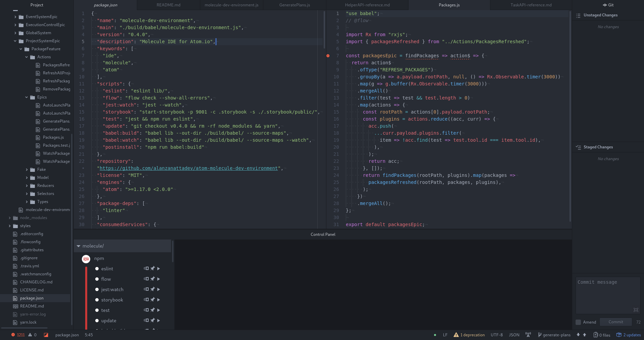Click split-view icon on flow row

pos(146,279)
